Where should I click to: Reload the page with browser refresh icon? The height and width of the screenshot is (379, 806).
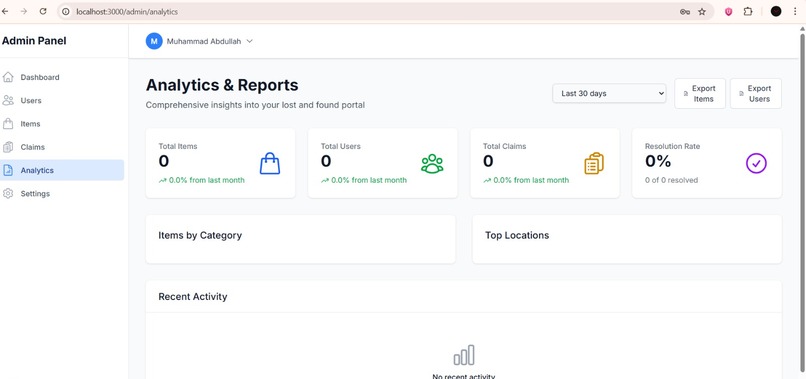pyautogui.click(x=43, y=11)
